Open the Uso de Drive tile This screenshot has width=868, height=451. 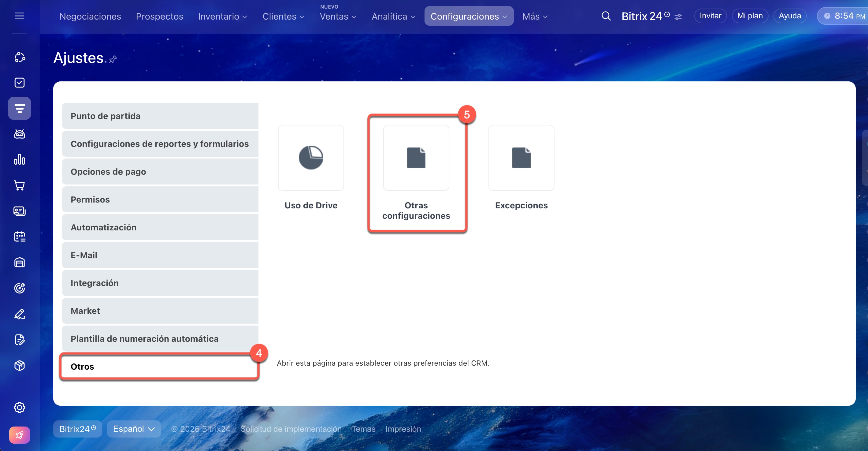tap(311, 158)
